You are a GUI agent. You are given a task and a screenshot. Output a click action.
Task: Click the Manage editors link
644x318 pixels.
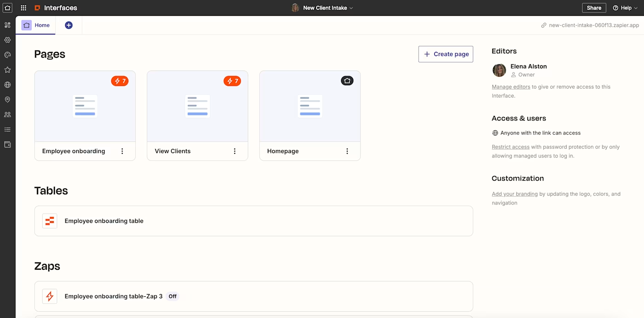point(511,86)
